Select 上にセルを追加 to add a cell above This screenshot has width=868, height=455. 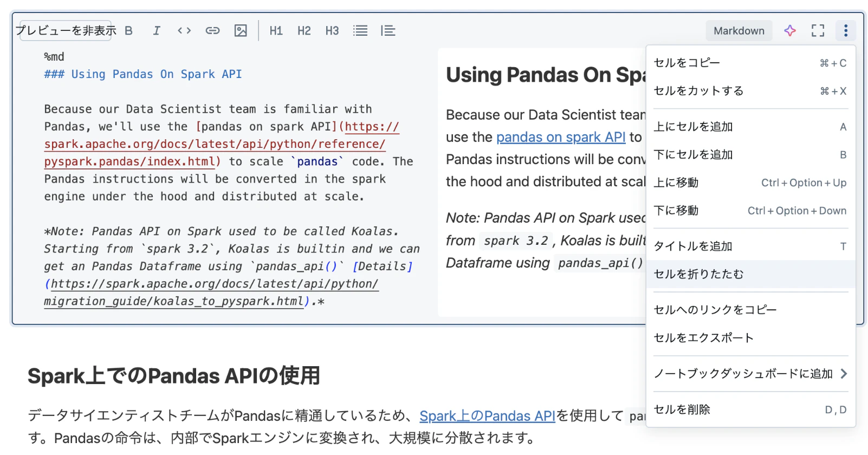750,127
